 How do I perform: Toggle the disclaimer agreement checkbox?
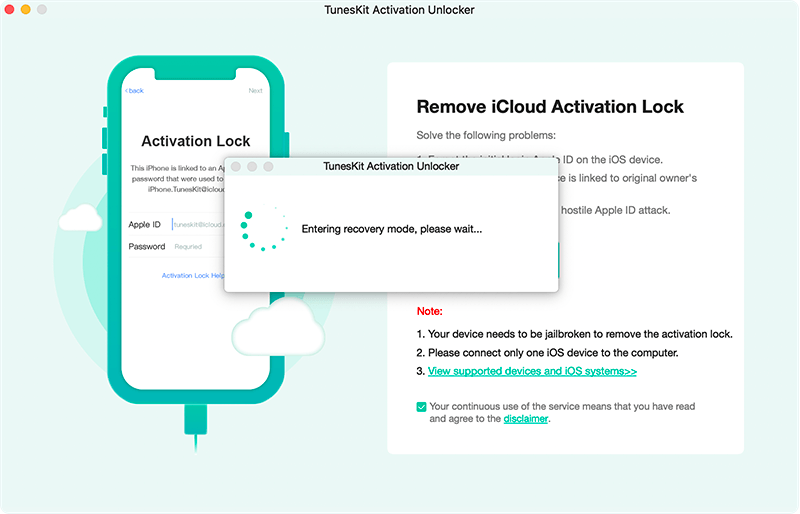pyautogui.click(x=421, y=407)
